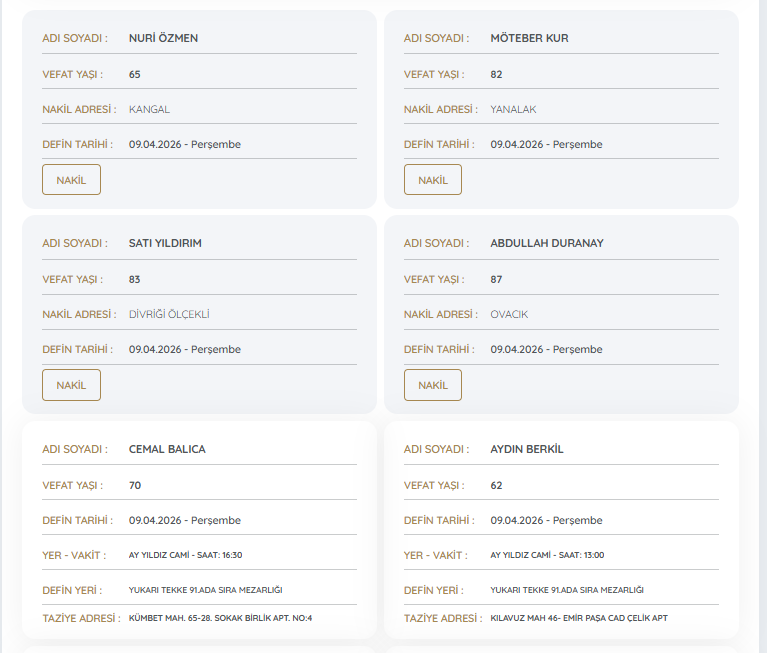This screenshot has height=653, width=767.
Task: Click NAKİL button in Nuri Özmen card
Action: (71, 180)
